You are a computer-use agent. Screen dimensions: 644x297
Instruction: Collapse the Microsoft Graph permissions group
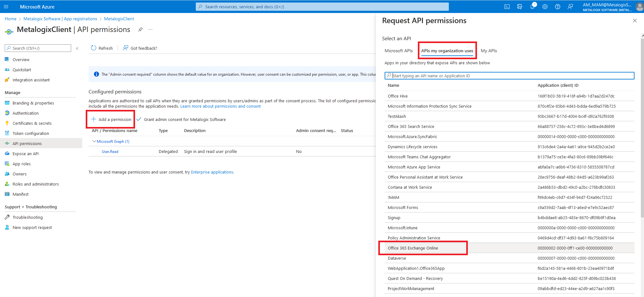94,142
